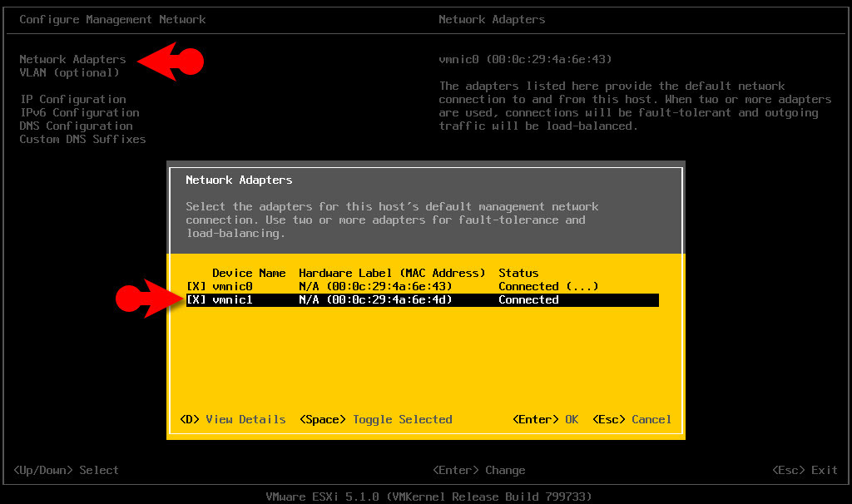Click the vmnic0 device name
Screen dimensions: 852x504
(233, 286)
